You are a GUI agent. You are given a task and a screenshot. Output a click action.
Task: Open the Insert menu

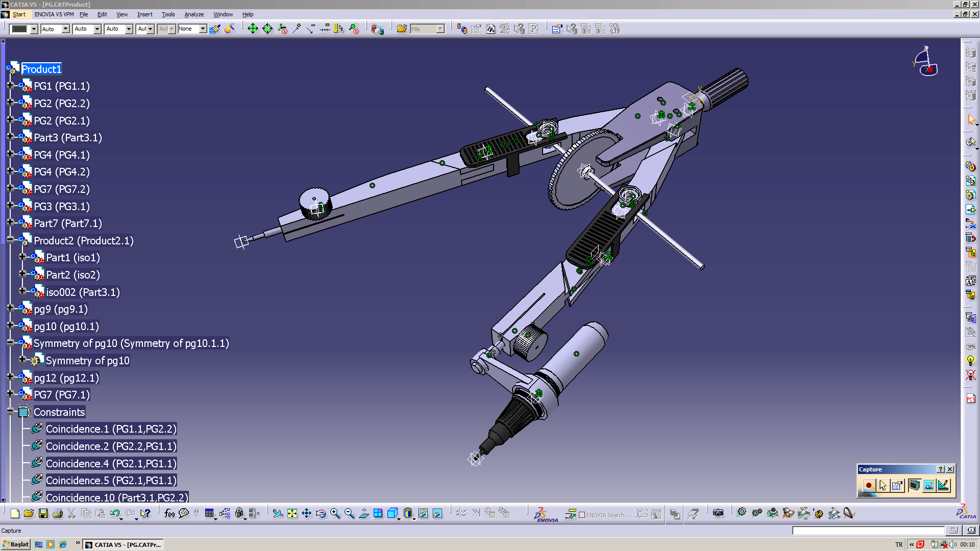pyautogui.click(x=144, y=14)
